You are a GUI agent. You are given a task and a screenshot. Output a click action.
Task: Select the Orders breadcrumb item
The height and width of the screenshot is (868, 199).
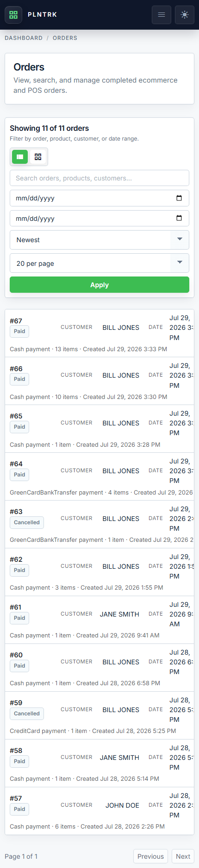65,38
